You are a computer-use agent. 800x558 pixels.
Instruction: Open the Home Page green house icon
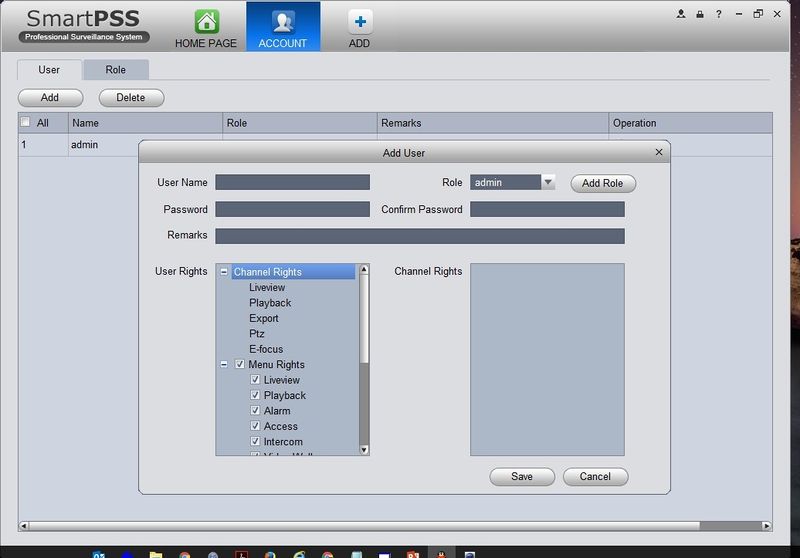(206, 22)
